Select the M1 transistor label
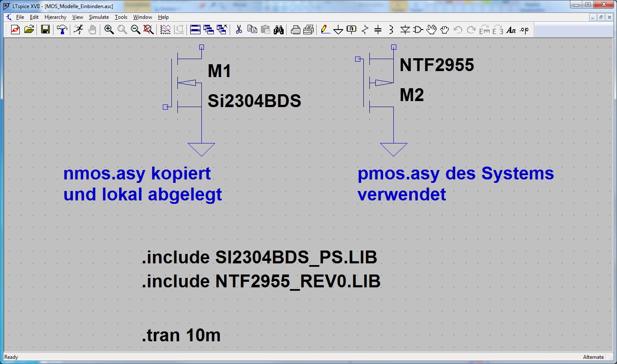 click(219, 71)
